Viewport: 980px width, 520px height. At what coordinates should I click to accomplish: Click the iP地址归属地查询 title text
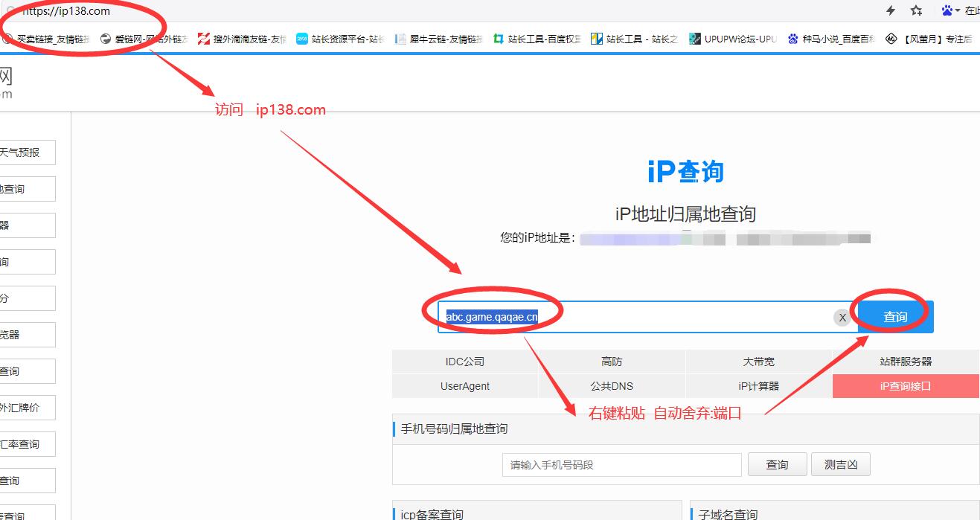click(x=685, y=214)
